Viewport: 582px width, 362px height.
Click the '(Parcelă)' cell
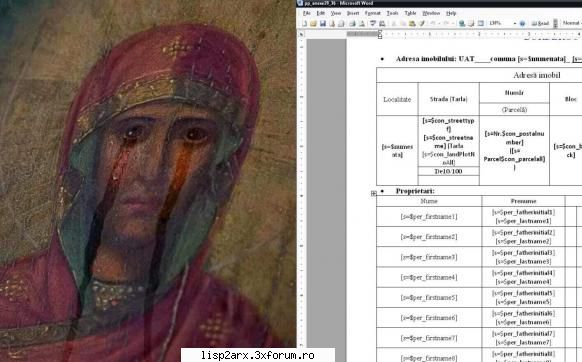pos(514,110)
